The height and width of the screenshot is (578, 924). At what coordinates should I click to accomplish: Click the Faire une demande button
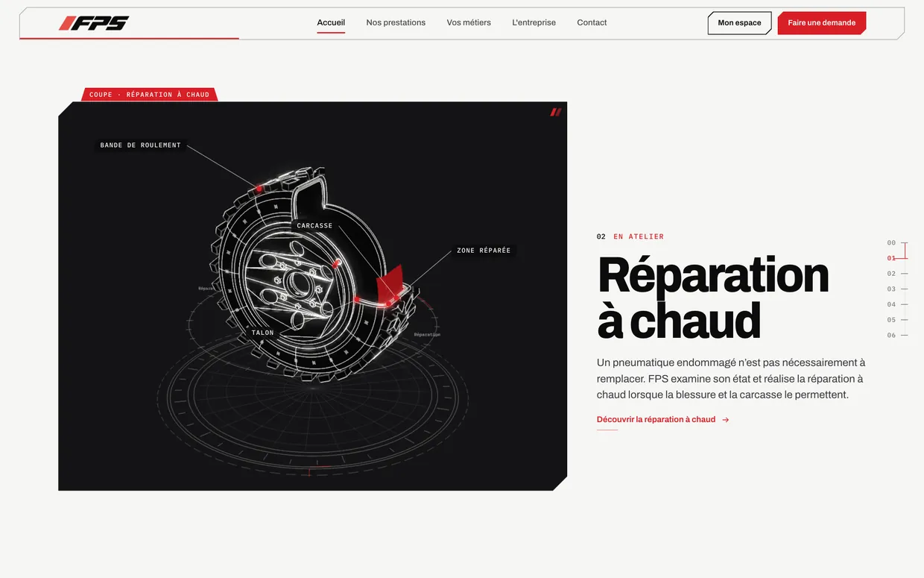tap(822, 23)
